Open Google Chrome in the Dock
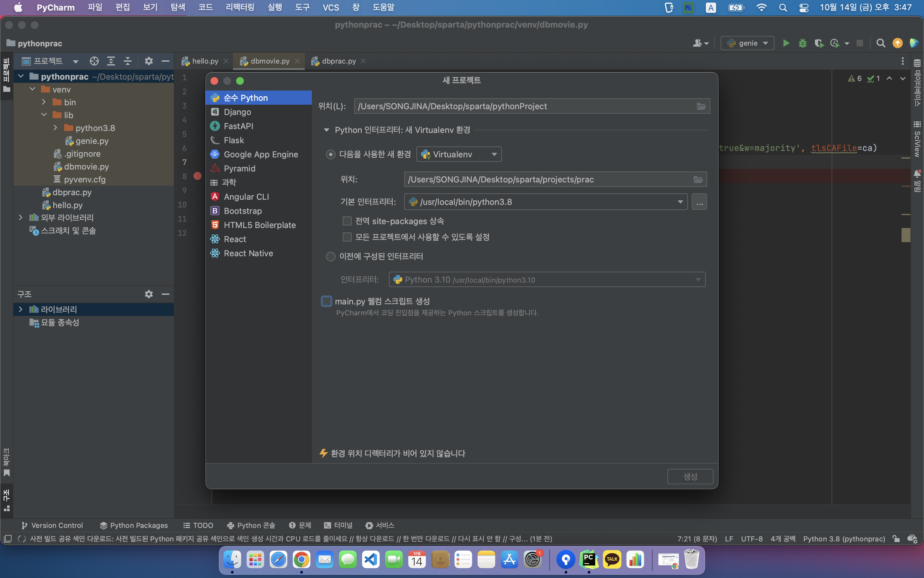This screenshot has height=578, width=924. [x=301, y=560]
